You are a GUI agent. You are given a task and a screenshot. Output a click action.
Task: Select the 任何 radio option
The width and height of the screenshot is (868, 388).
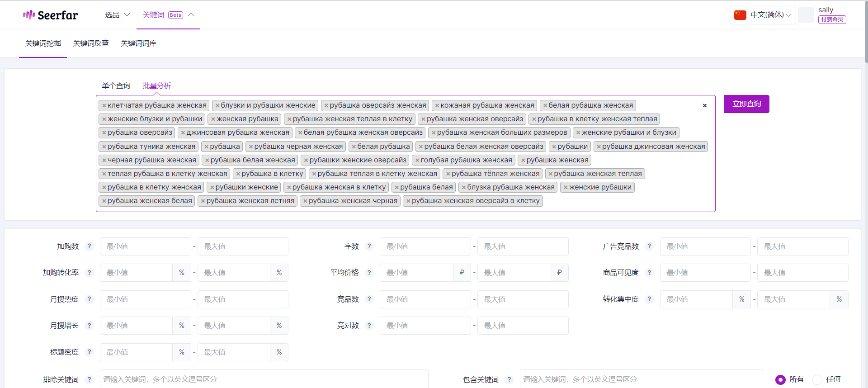[x=817, y=380]
